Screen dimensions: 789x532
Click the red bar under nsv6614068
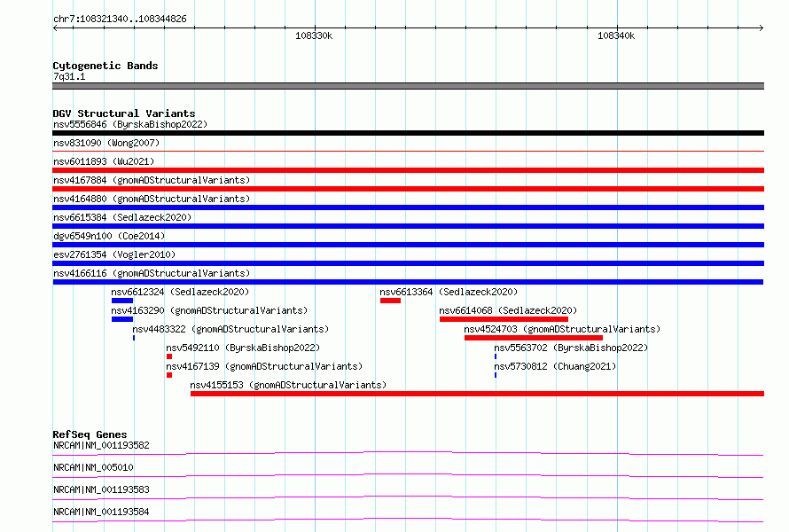coord(504,319)
